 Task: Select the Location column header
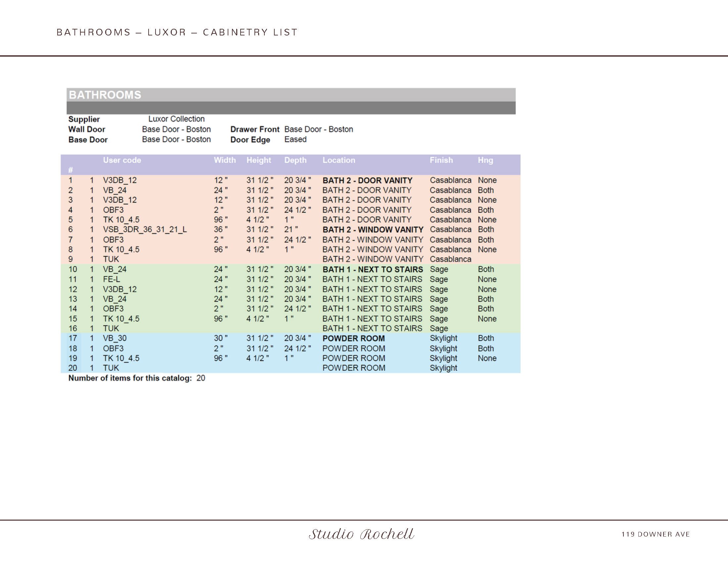click(339, 160)
